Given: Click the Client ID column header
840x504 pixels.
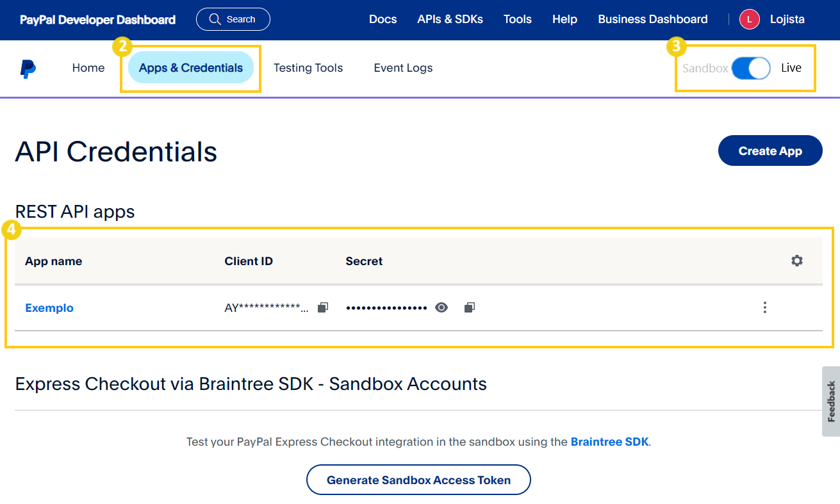Looking at the screenshot, I should pos(249,261).
